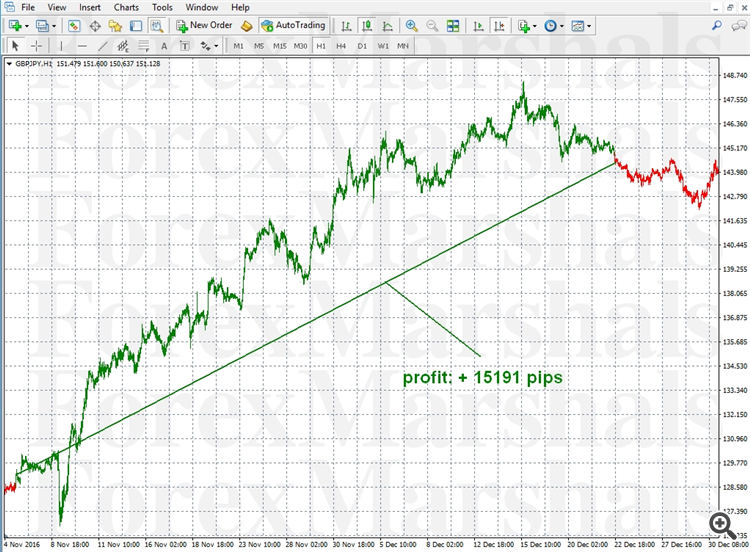The height and width of the screenshot is (552, 750).
Task: Select the Trendline drawing tool
Action: click(x=102, y=46)
